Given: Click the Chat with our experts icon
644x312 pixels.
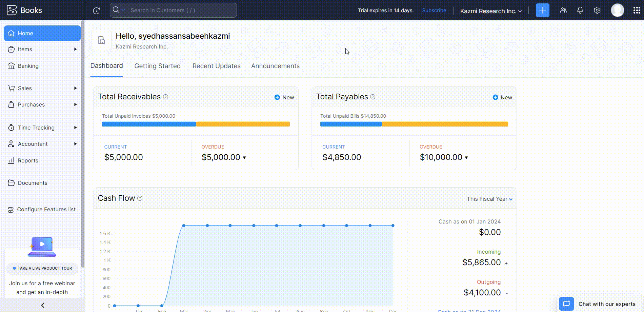Looking at the screenshot, I should point(566,304).
